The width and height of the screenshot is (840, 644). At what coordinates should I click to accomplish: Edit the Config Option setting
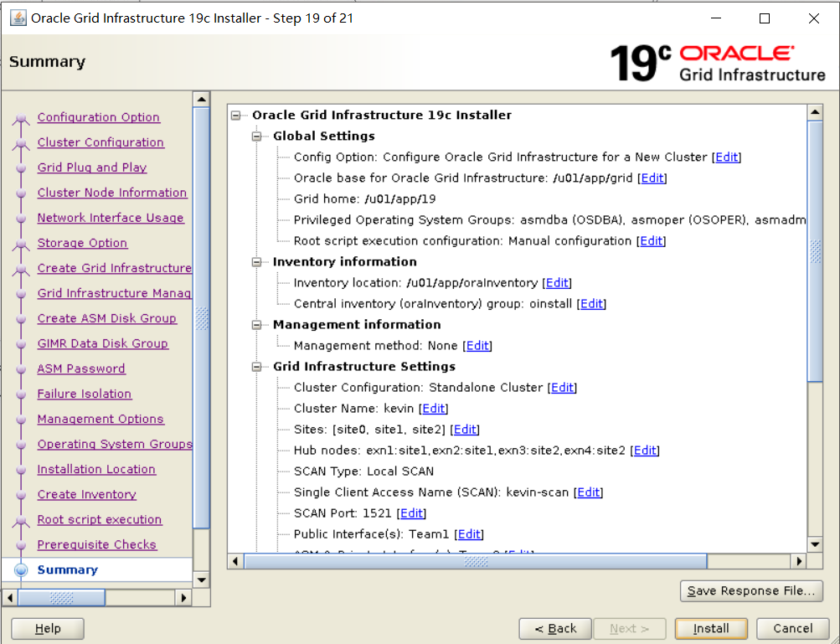point(726,157)
